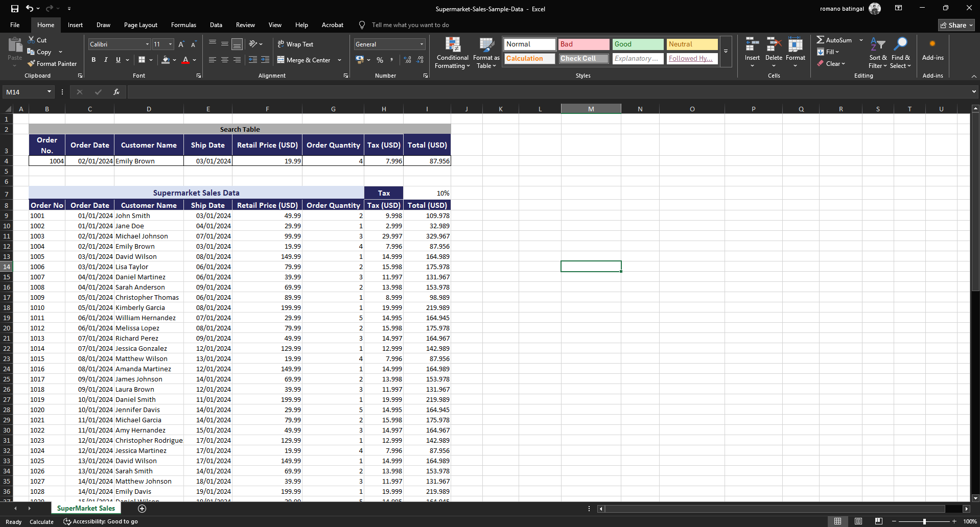This screenshot has width=980, height=527.
Task: Select the SuperMarket Sales sheet tab
Action: click(x=86, y=509)
